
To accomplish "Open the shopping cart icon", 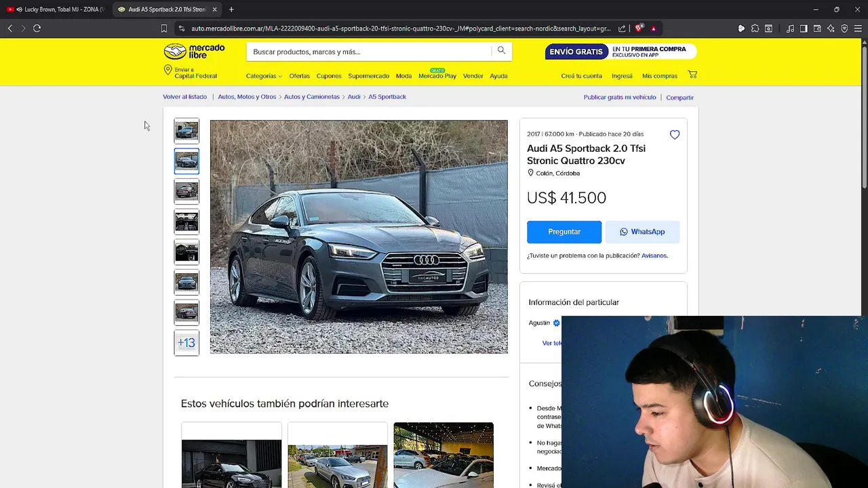I will tap(692, 75).
